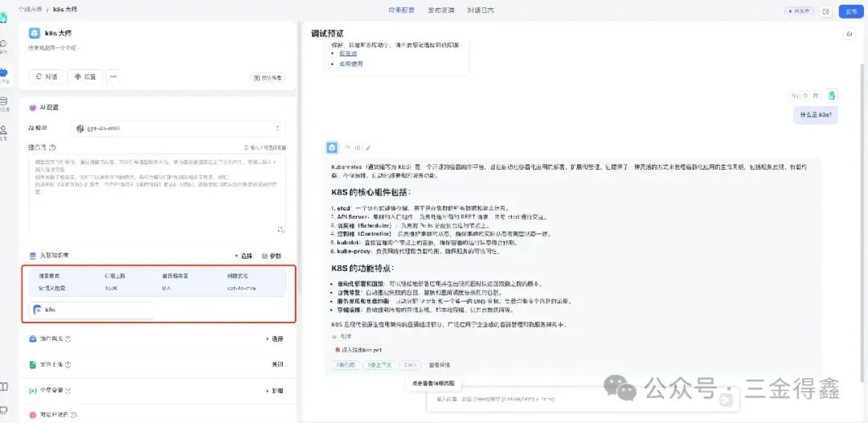The width and height of the screenshot is (868, 423).
Task: Copy the AI answer text
Action: click(x=348, y=148)
